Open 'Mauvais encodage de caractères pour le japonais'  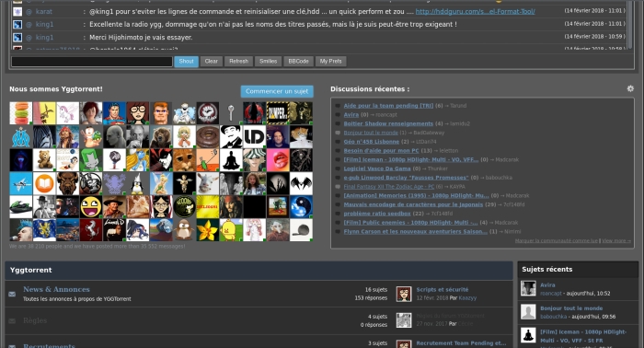point(413,204)
